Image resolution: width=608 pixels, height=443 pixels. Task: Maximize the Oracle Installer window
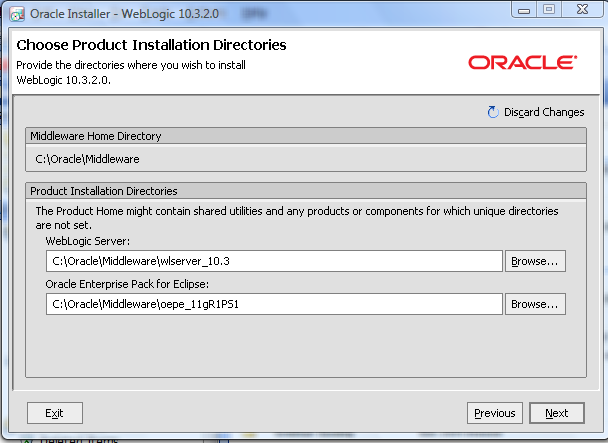click(549, 9)
